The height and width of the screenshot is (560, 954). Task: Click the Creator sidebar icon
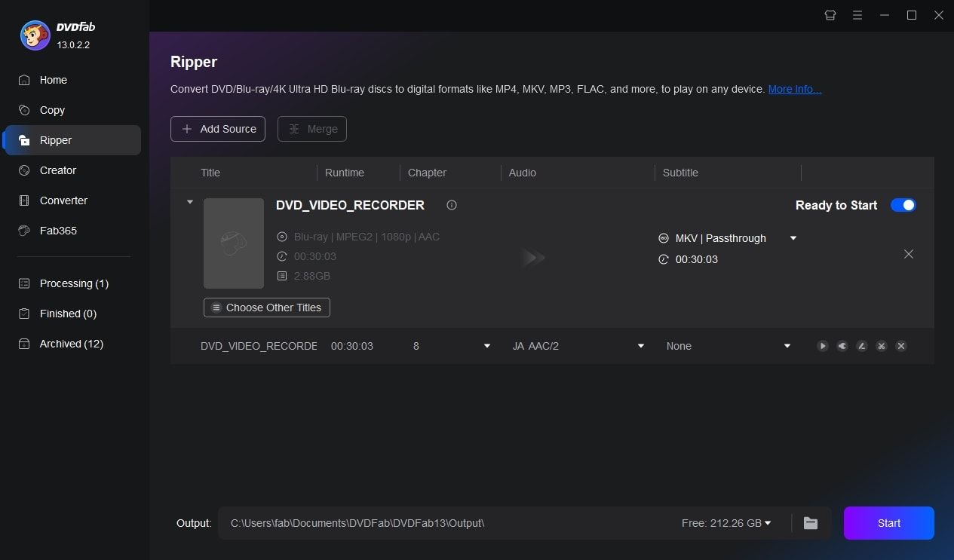24,170
